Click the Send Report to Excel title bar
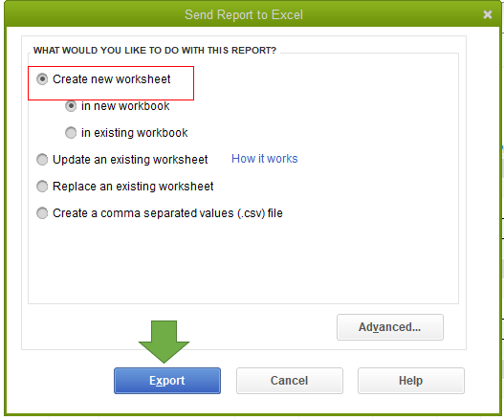Screen dimensions: 504x420 pos(244,14)
